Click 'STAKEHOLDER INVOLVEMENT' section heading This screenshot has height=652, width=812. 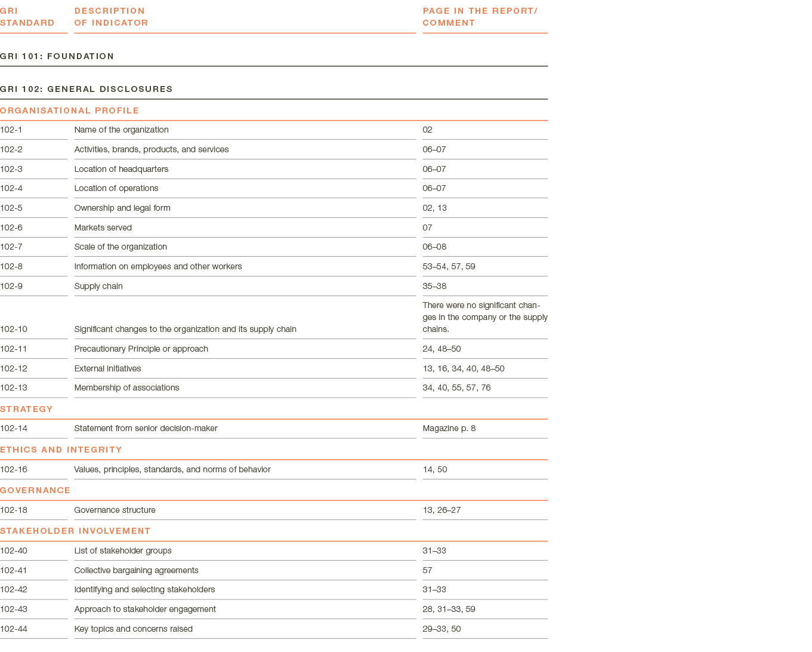coord(75,531)
